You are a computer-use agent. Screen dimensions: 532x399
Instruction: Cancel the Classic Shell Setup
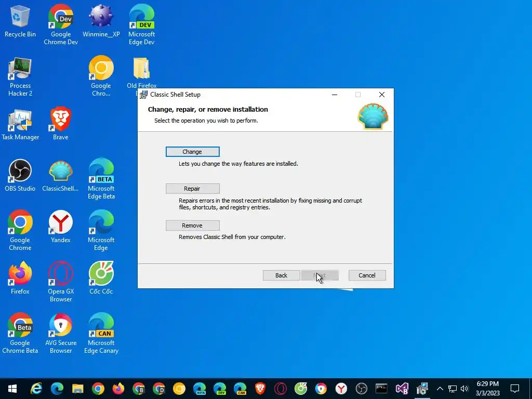[x=367, y=275]
